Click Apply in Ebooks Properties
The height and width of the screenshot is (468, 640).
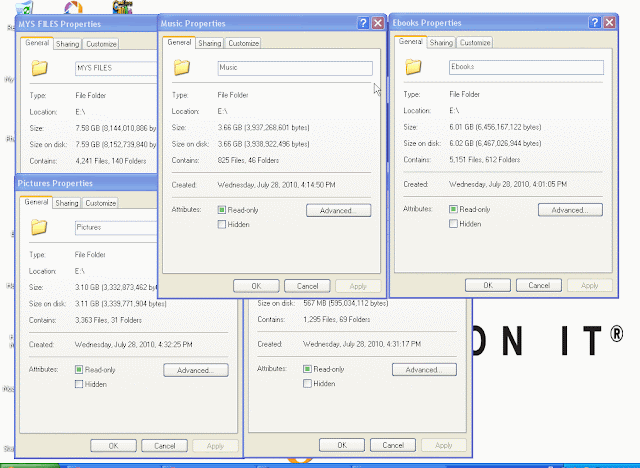(x=590, y=285)
